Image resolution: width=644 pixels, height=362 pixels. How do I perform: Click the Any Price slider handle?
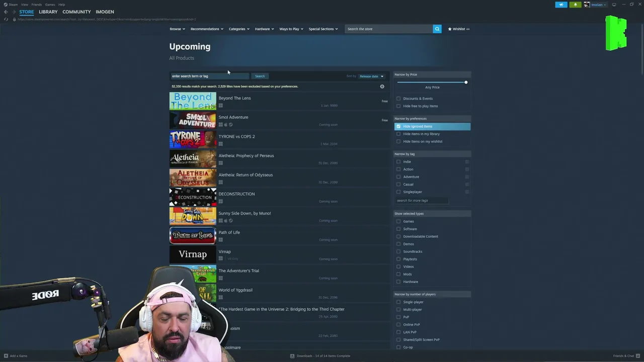(x=466, y=82)
